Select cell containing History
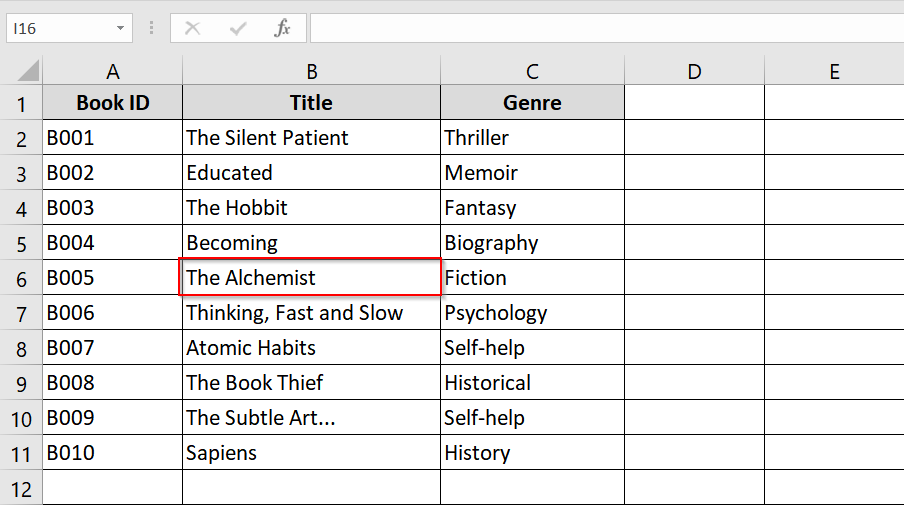The width and height of the screenshot is (904, 505). pos(532,453)
